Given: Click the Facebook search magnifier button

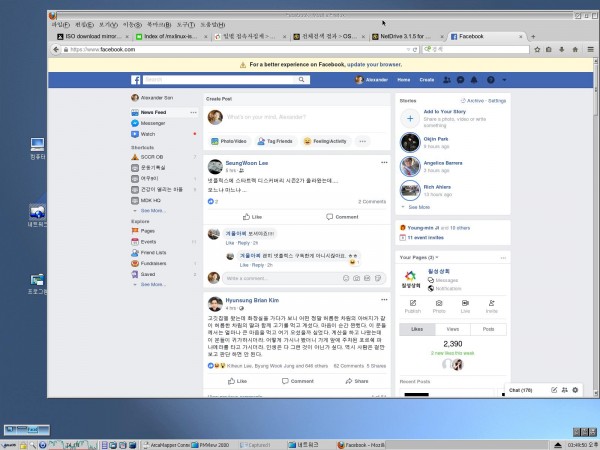Looking at the screenshot, I should [x=302, y=80].
